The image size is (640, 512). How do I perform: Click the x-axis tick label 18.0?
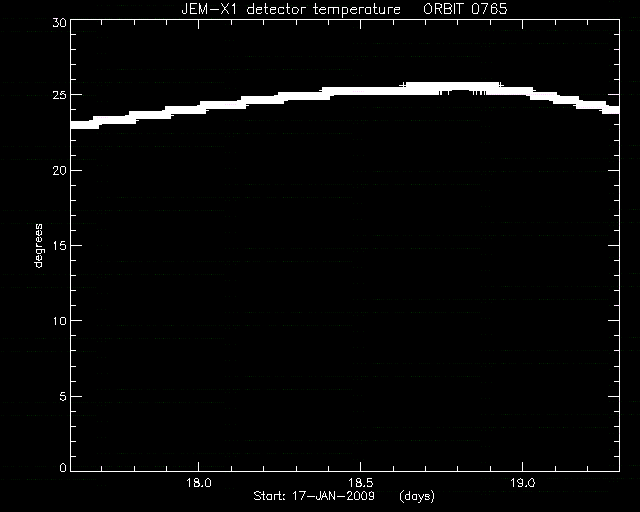199,483
